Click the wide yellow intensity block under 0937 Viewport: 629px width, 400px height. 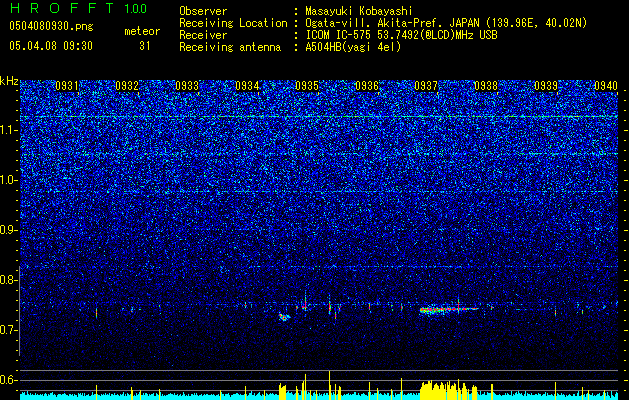coord(448,390)
